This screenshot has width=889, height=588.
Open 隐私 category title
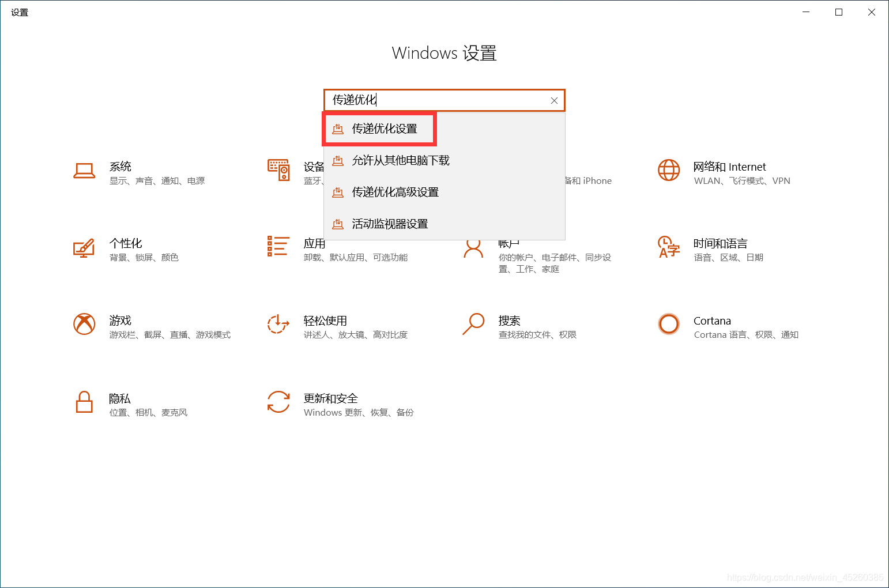tap(120, 398)
